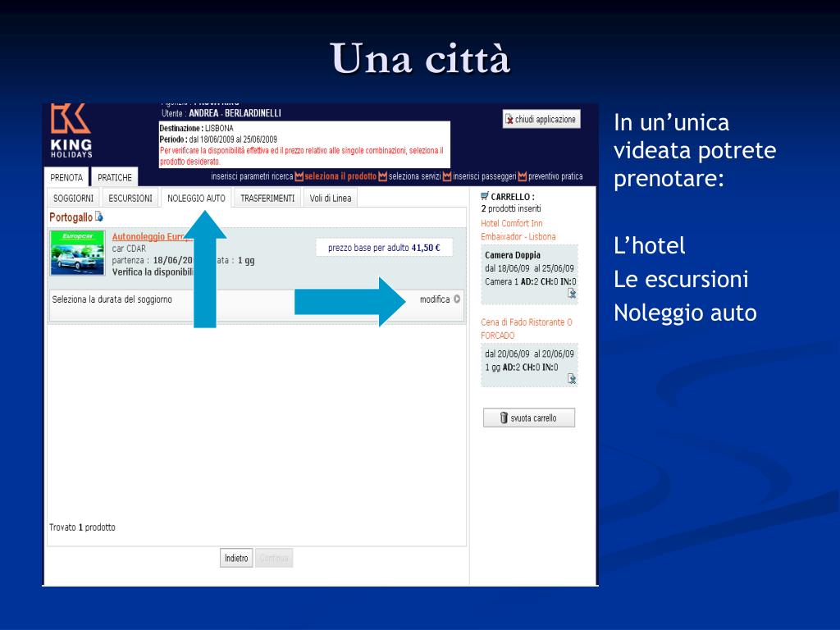Screen dimensions: 840x630
Task: Open the PRENOTA tab
Action: (66, 177)
